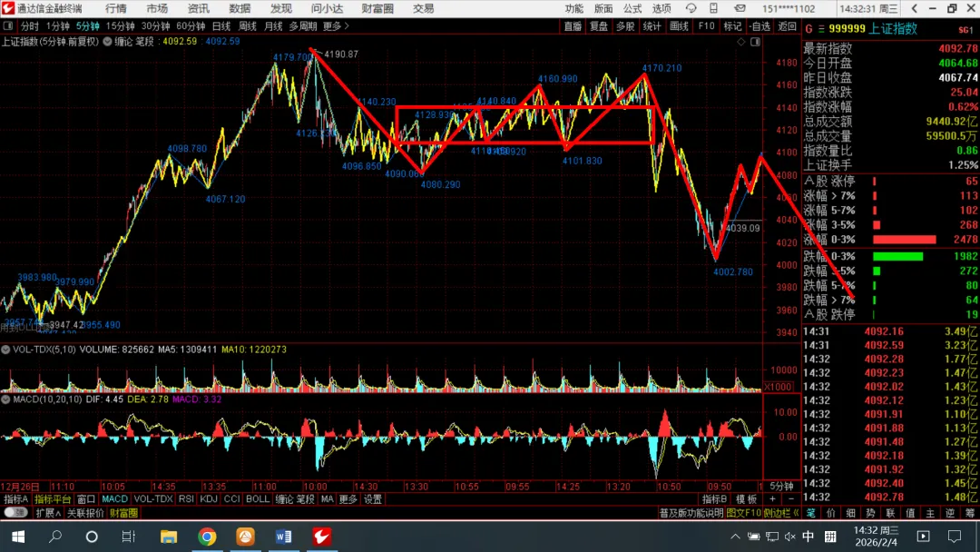The image size is (980, 552).
Task: Click the Tongdaxin app logo icon
Action: click(8, 8)
